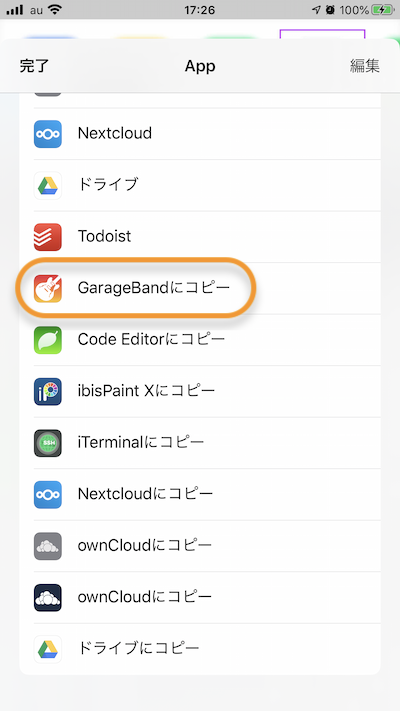Choose GarageBandにコピー from the list
Image resolution: width=400 pixels, height=711 pixels.
(x=200, y=288)
